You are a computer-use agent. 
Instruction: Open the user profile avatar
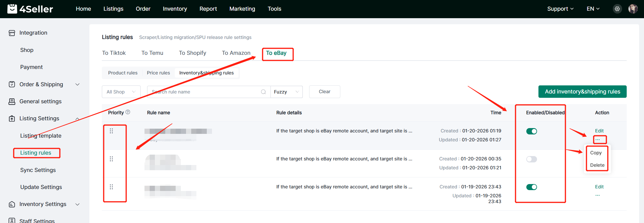tap(633, 9)
